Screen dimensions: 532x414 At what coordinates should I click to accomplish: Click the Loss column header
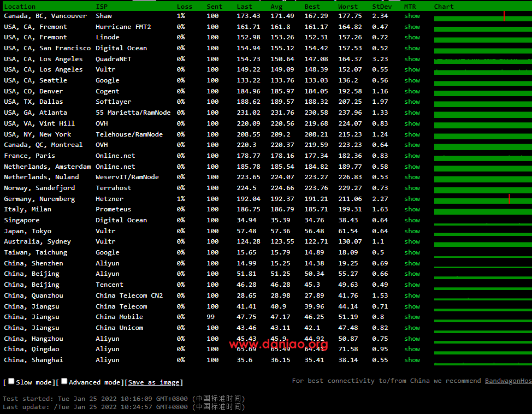pyautogui.click(x=185, y=7)
